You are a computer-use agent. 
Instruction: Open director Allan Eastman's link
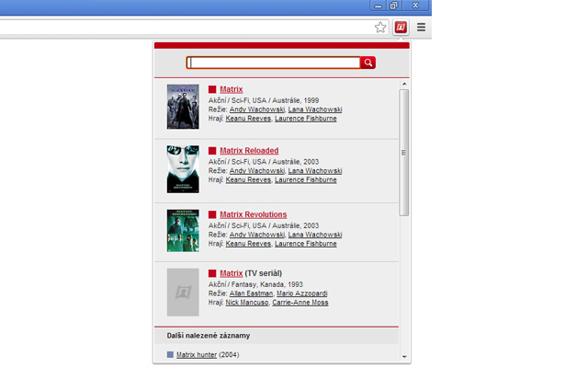(250, 293)
